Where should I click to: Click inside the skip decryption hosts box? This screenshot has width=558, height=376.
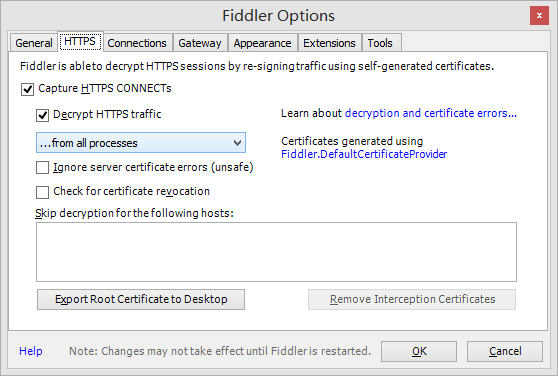pos(276,252)
